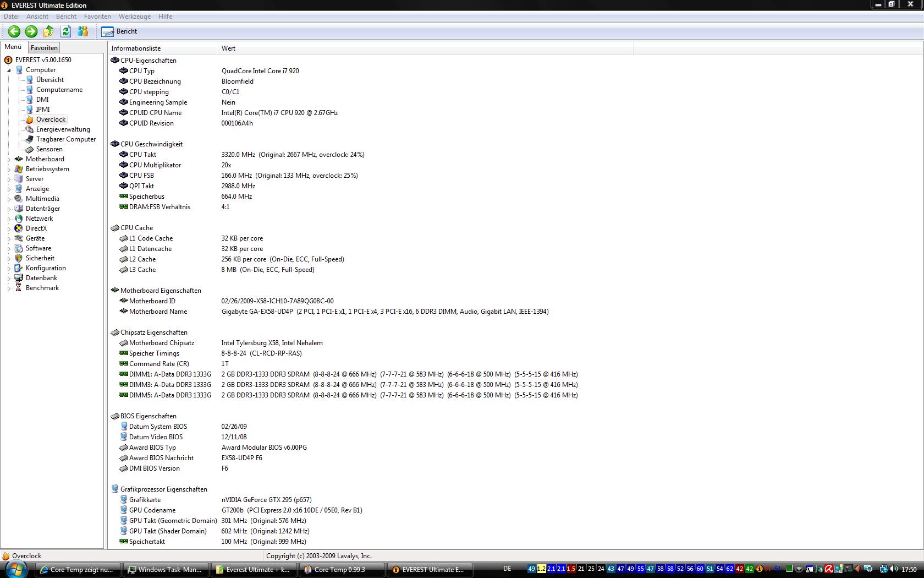The height and width of the screenshot is (578, 924).
Task: Click the Konfiguration icon in tree
Action: [x=19, y=268]
